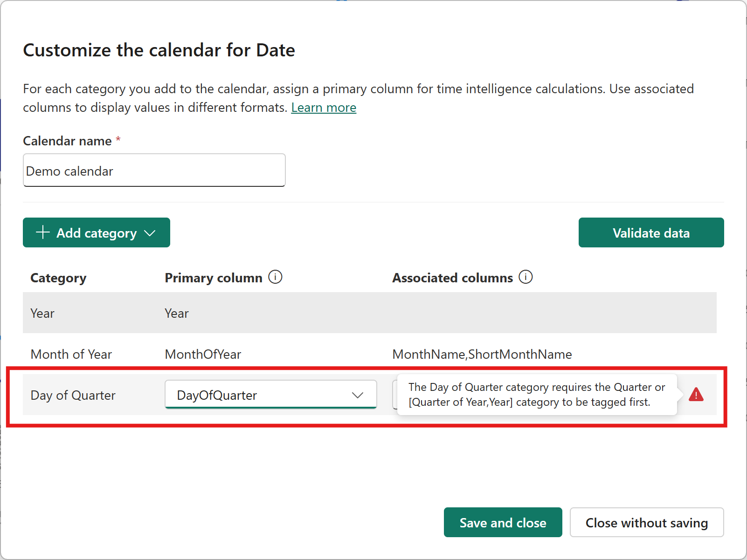This screenshot has height=560, width=747.
Task: Click the DayOfQuarter dropdown chevron arrow
Action: pos(358,395)
